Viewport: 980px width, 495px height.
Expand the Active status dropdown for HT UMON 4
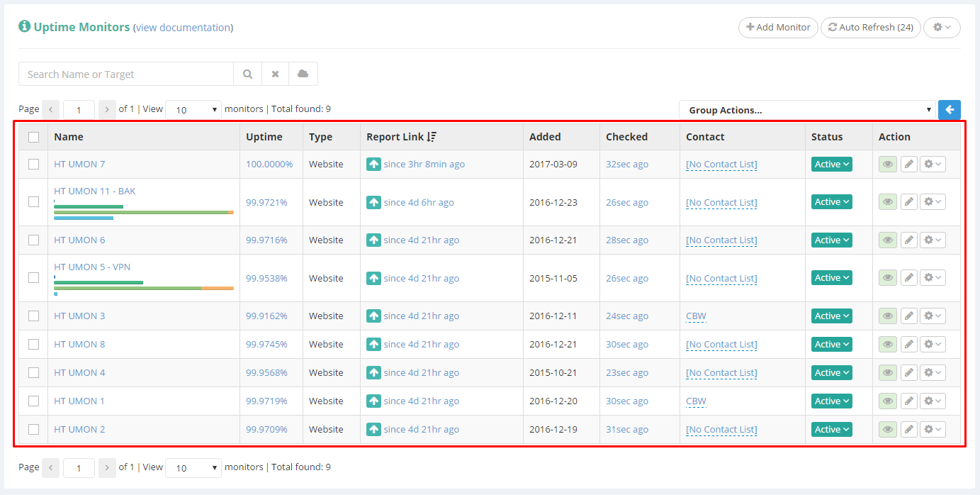click(x=831, y=373)
